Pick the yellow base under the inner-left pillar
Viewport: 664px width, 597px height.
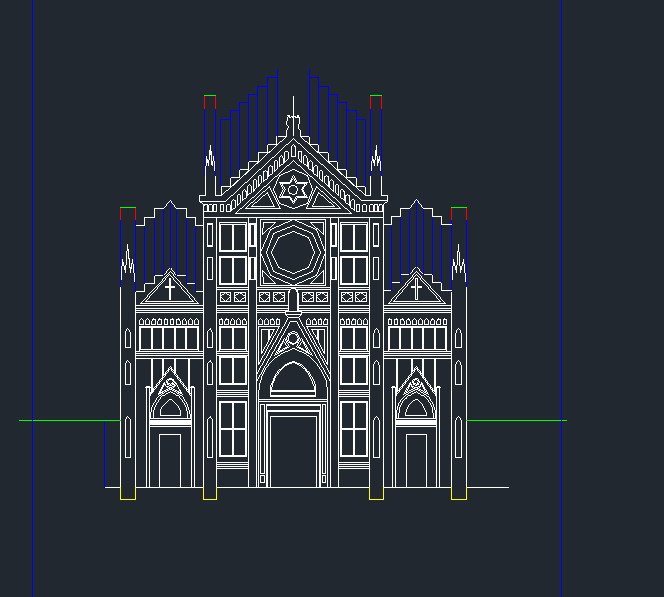pos(210,494)
